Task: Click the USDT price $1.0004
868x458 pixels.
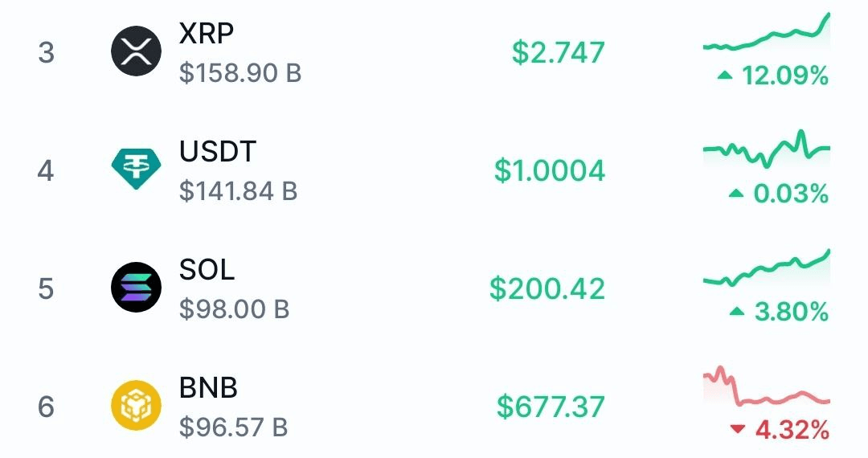Action: (550, 170)
